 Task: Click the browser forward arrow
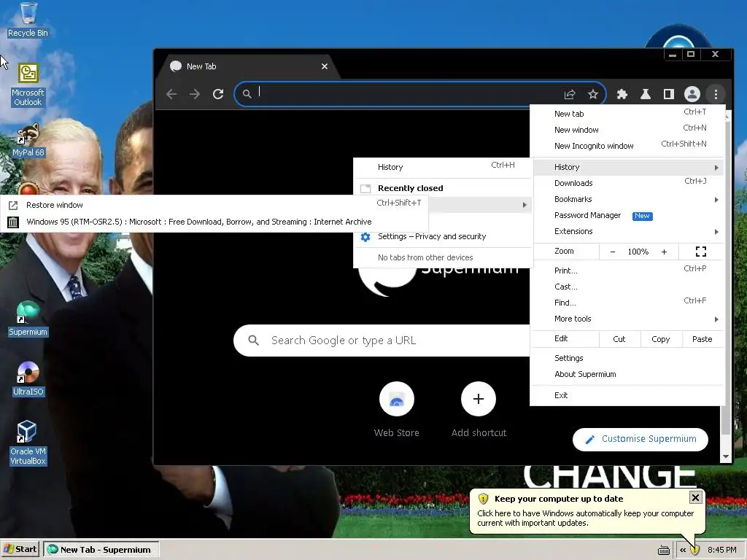pos(194,94)
